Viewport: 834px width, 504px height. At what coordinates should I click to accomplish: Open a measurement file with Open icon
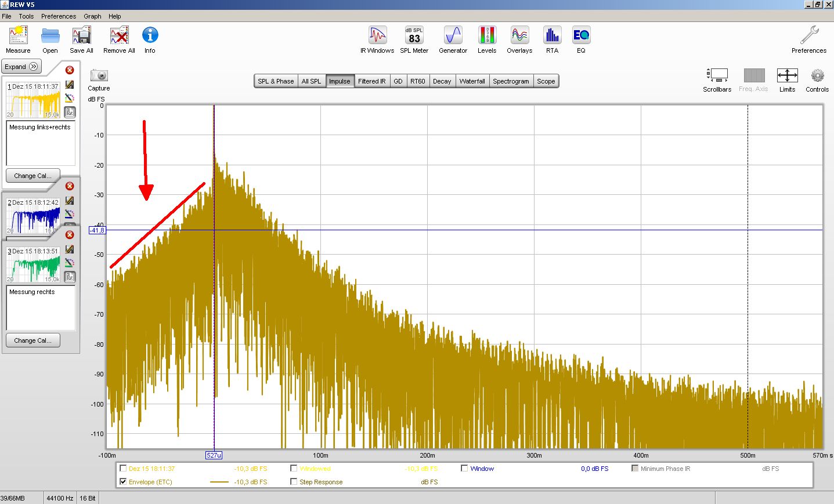50,39
